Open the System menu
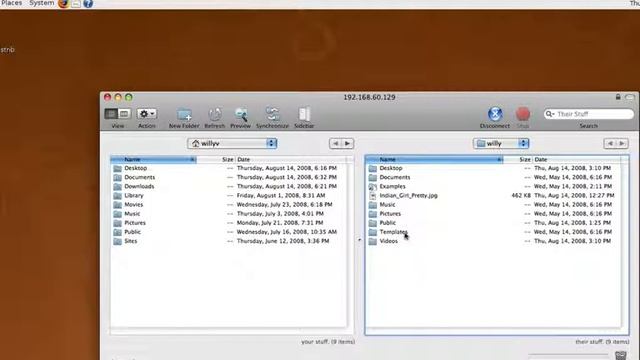The width and height of the screenshot is (640, 360). [x=42, y=3]
